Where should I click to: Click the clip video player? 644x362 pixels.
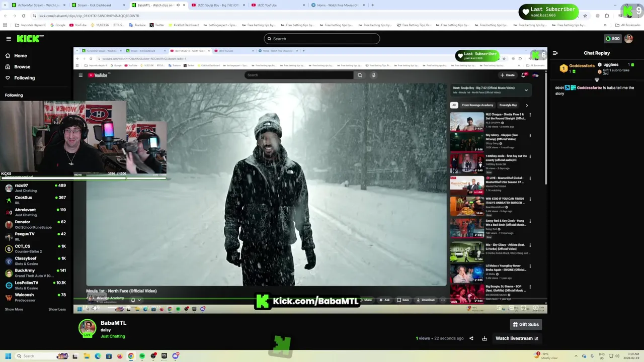[310, 180]
